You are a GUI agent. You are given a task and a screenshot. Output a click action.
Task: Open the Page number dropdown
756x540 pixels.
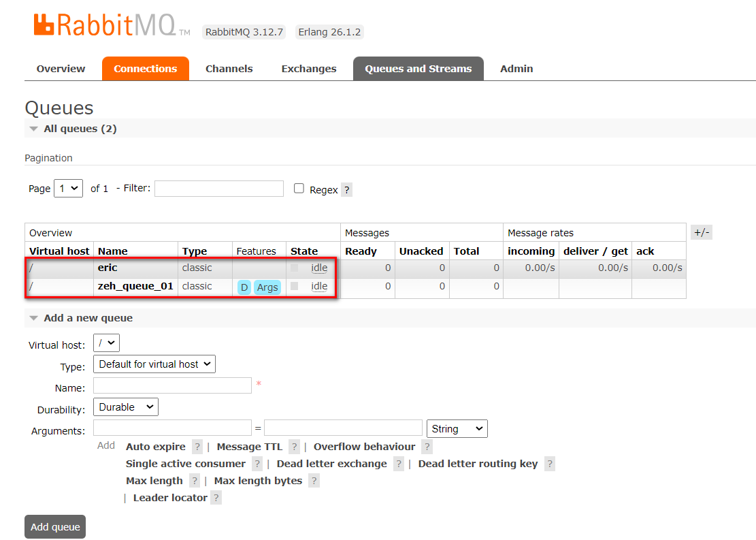pyautogui.click(x=69, y=189)
